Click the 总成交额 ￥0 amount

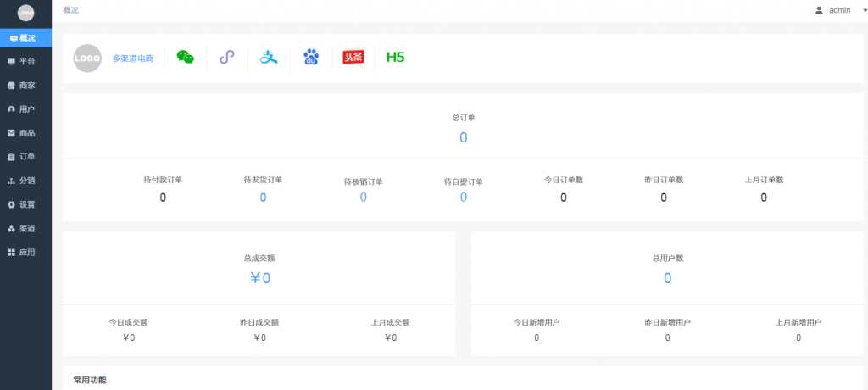pos(259,278)
